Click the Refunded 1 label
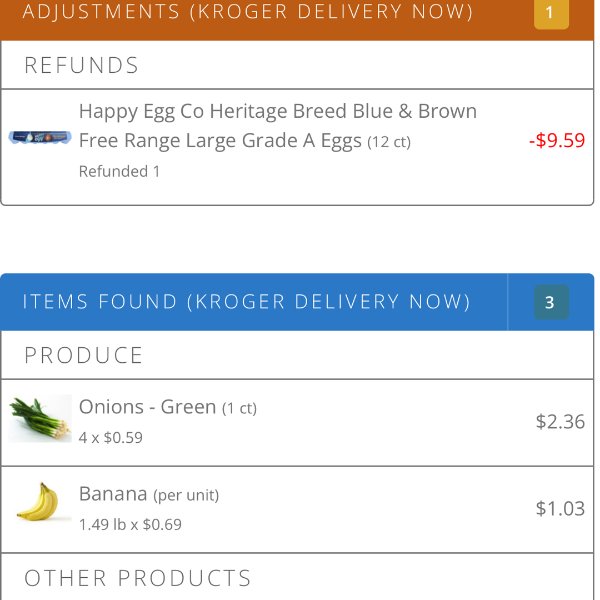This screenshot has width=600, height=600. click(119, 171)
